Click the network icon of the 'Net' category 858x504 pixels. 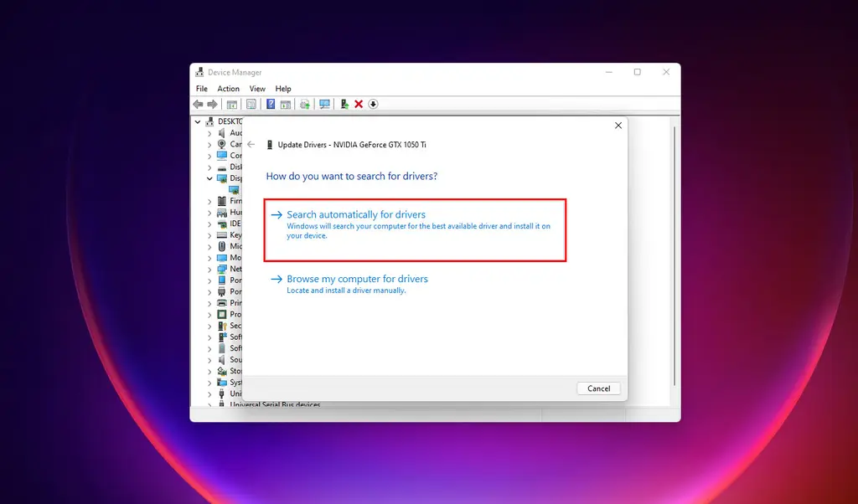tap(221, 269)
